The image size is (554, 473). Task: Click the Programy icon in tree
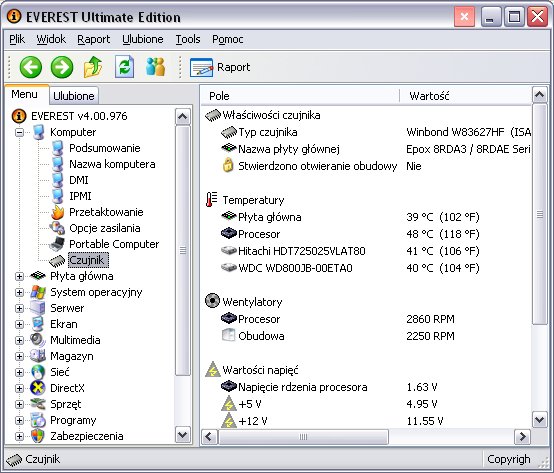click(38, 420)
